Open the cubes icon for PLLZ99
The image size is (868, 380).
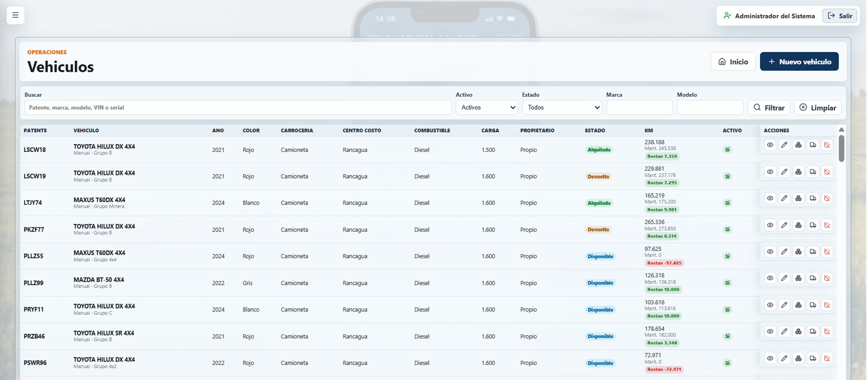[x=799, y=278]
